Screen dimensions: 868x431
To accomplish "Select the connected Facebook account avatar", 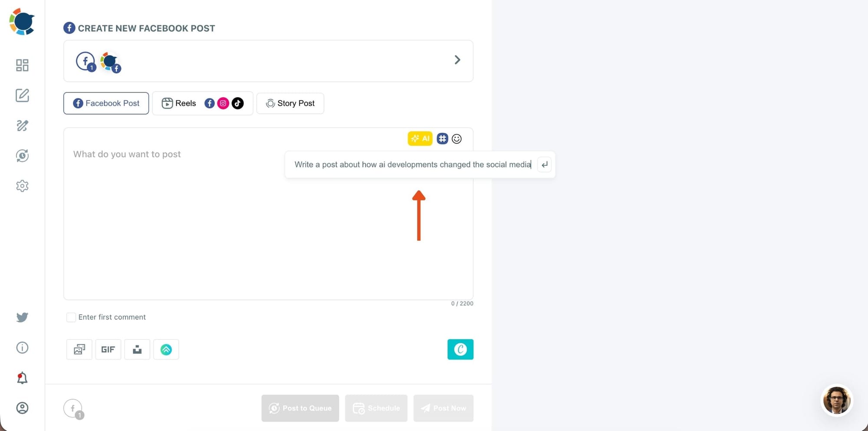I will pos(109,61).
